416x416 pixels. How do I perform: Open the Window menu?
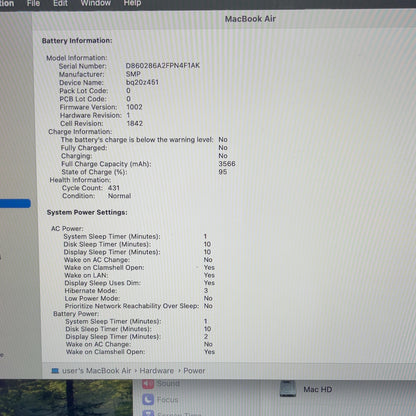tap(95, 3)
